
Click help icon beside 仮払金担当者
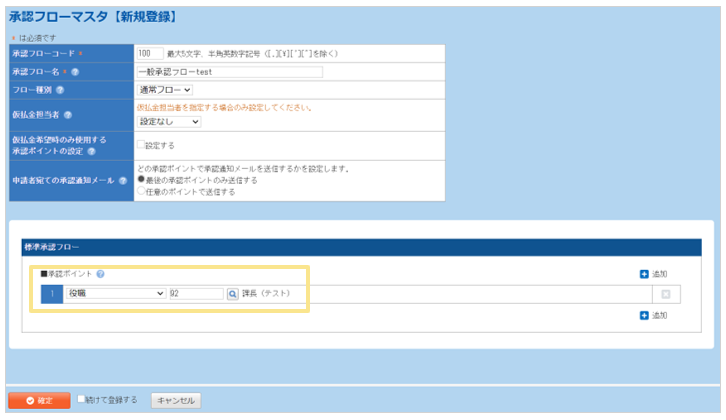tap(69, 116)
